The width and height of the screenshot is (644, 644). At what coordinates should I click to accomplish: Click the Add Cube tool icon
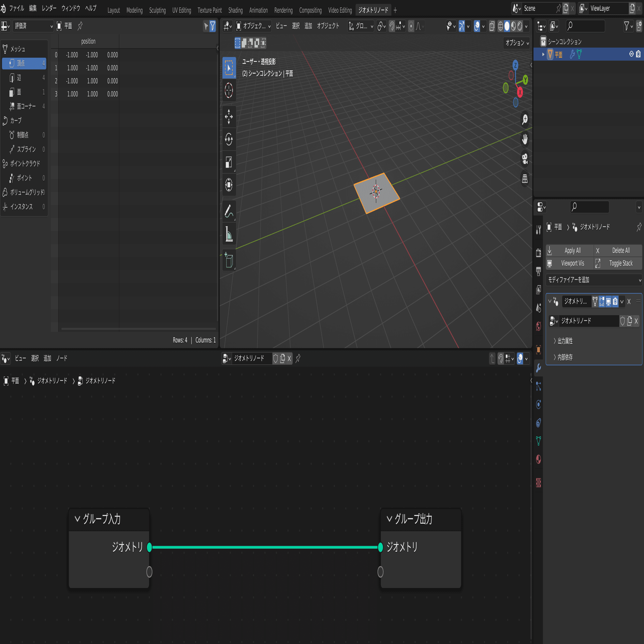coord(229,260)
